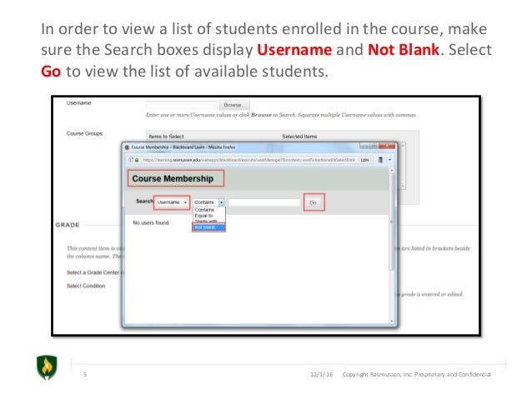Click slide number 5 in footer
The image size is (532, 399).
(x=85, y=374)
